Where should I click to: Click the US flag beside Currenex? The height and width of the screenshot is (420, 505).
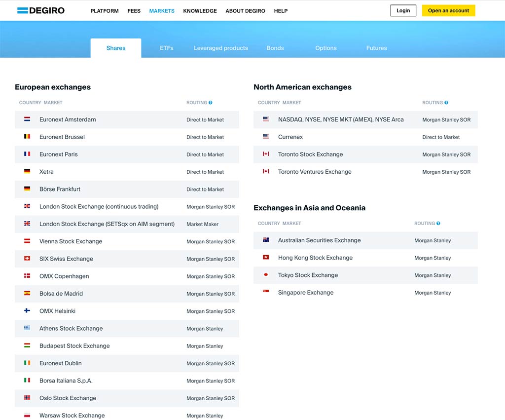(266, 137)
